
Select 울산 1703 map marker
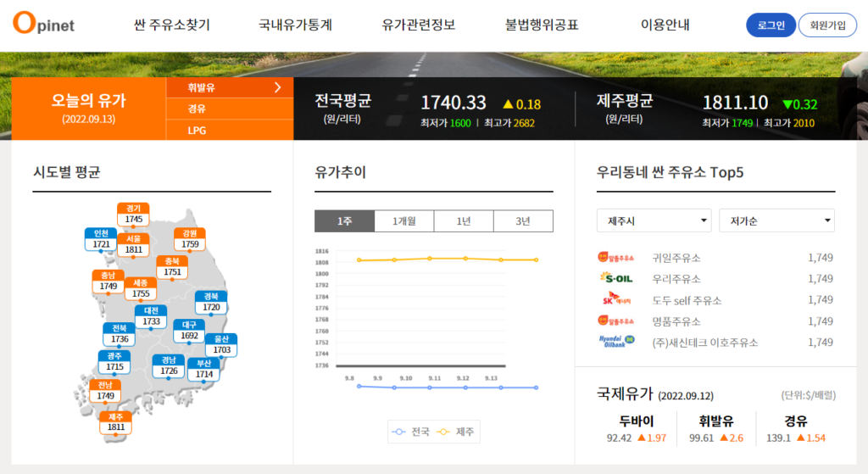pos(221,345)
